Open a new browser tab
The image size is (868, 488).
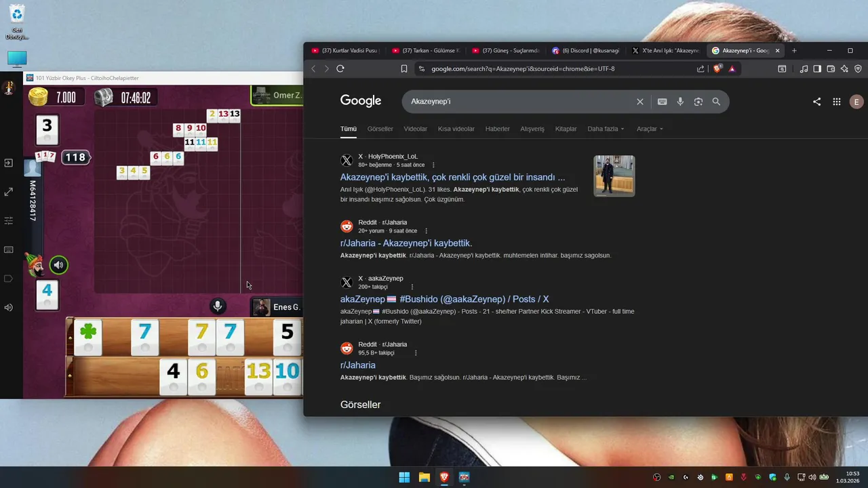(x=794, y=50)
